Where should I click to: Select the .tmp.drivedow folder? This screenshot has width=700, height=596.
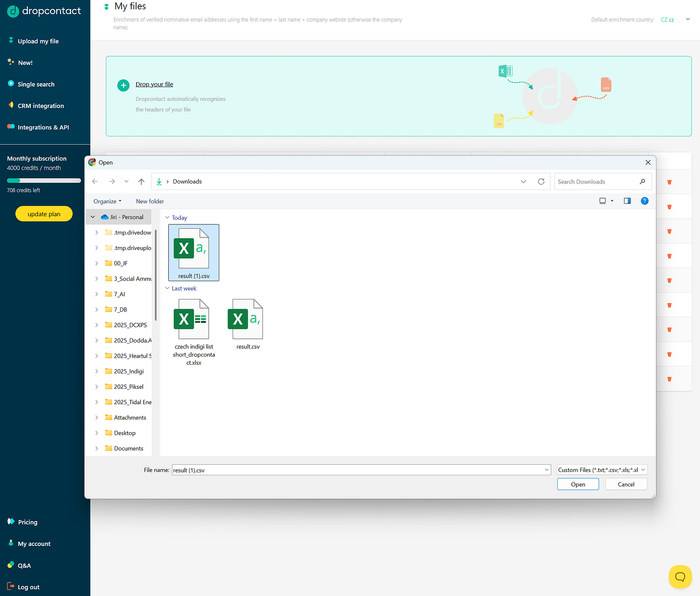128,233
